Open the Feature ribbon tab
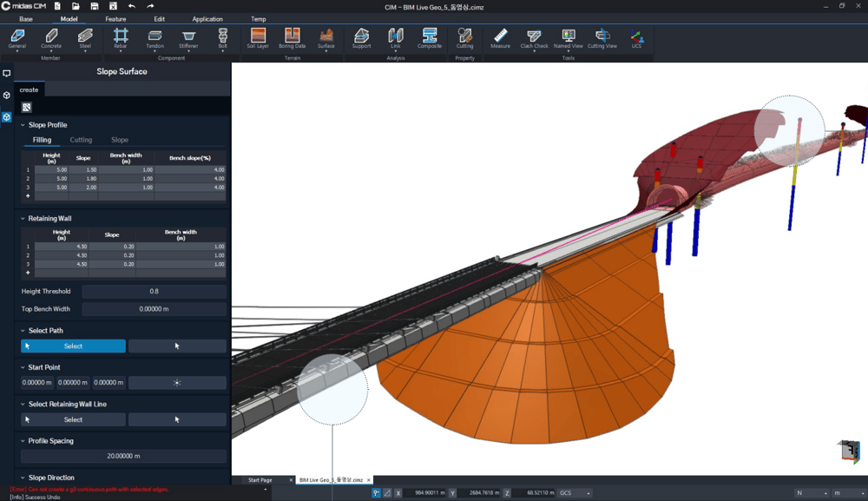The image size is (868, 501). click(115, 19)
